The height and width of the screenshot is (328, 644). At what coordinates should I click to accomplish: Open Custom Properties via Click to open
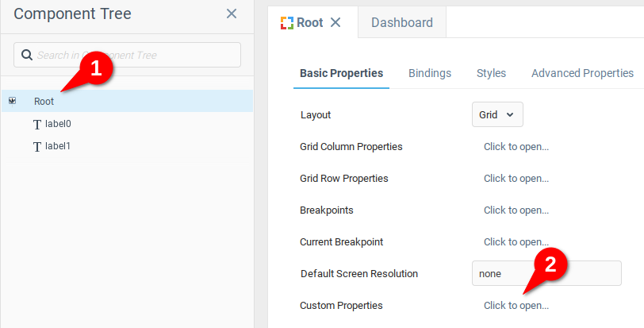[x=516, y=306]
